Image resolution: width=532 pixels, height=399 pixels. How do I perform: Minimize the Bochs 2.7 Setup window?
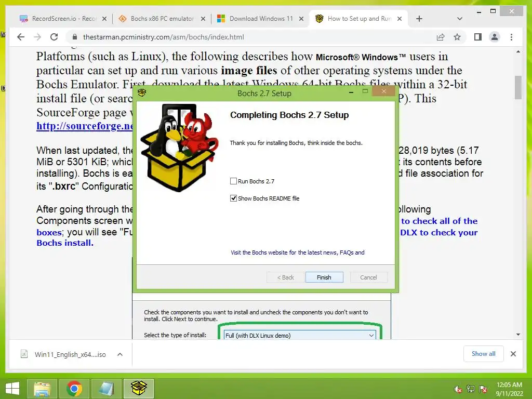coord(351,91)
